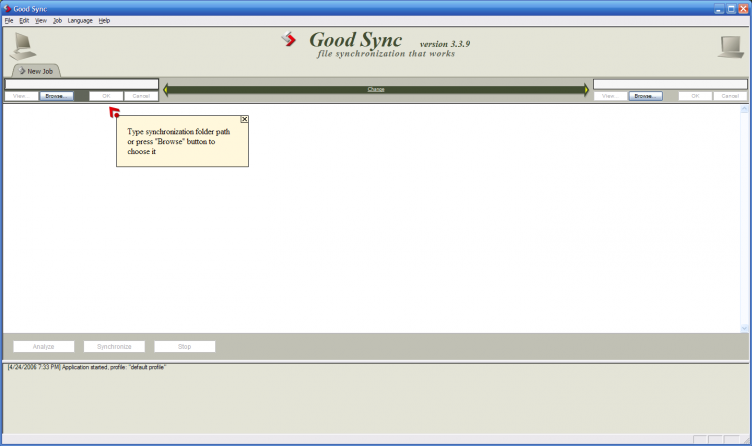Open the Help menu
The height and width of the screenshot is (446, 752).
104,20
